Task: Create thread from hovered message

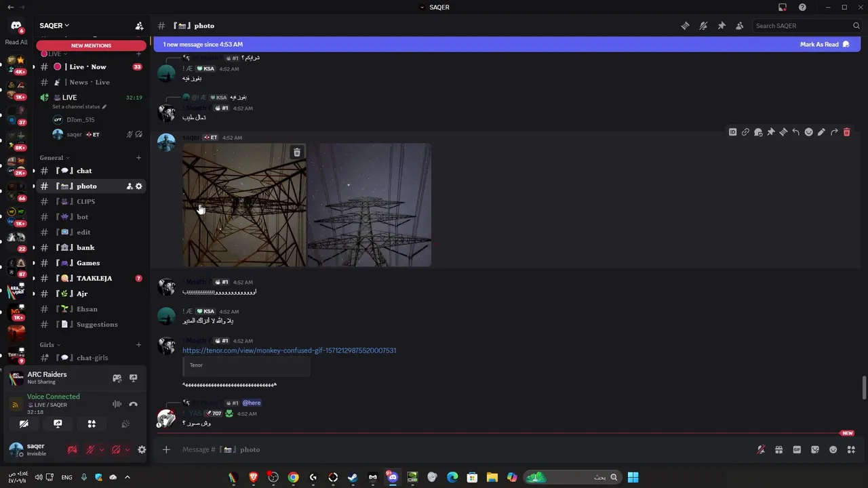Action: coord(783,132)
